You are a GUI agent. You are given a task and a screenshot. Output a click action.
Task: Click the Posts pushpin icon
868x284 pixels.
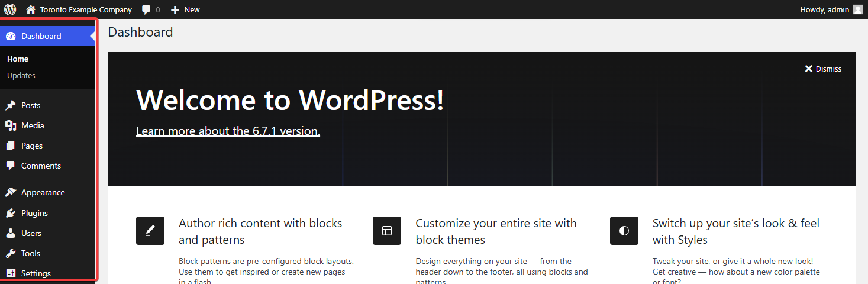tap(11, 105)
